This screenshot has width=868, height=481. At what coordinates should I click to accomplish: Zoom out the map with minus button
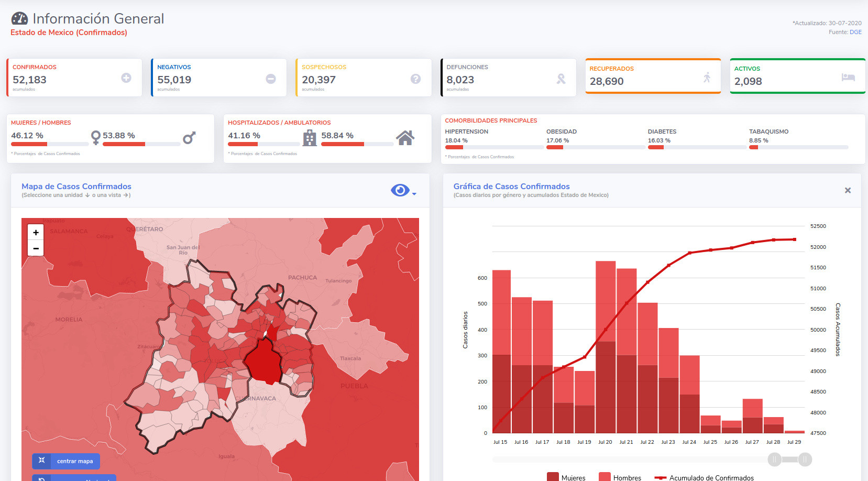36,248
